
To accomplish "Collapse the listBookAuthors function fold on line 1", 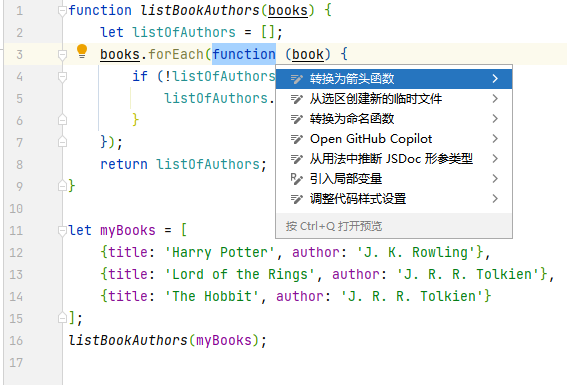I will pyautogui.click(x=62, y=11).
